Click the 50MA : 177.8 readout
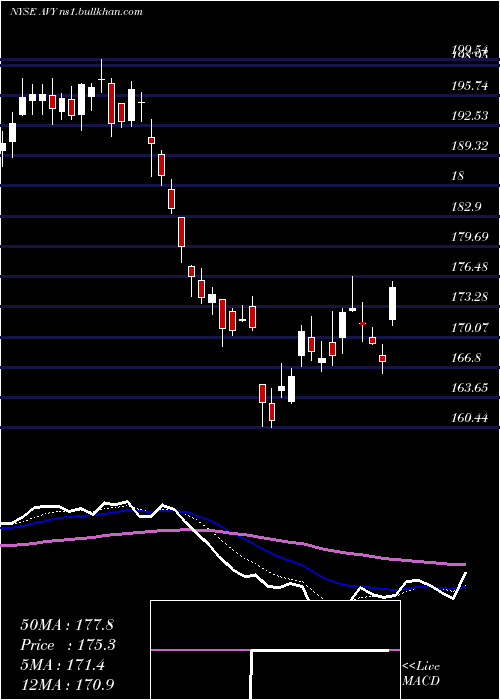 (x=67, y=625)
